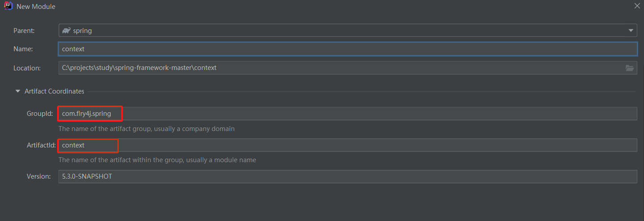
Task: Open the Parent dropdown arrow
Action: (x=631, y=31)
